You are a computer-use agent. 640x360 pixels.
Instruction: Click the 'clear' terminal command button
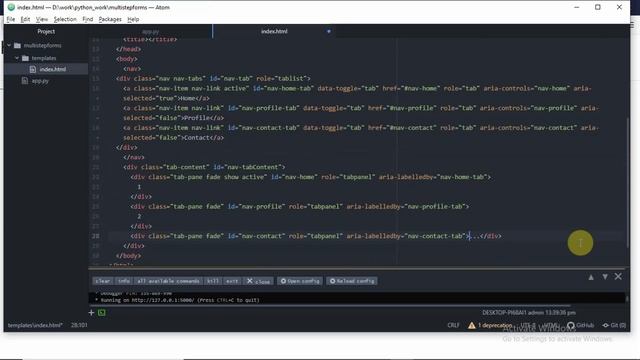click(x=102, y=281)
